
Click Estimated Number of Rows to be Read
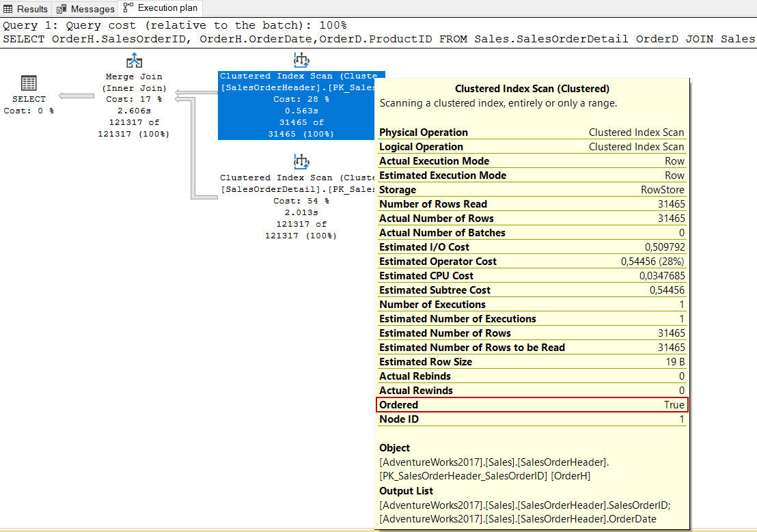click(532, 347)
